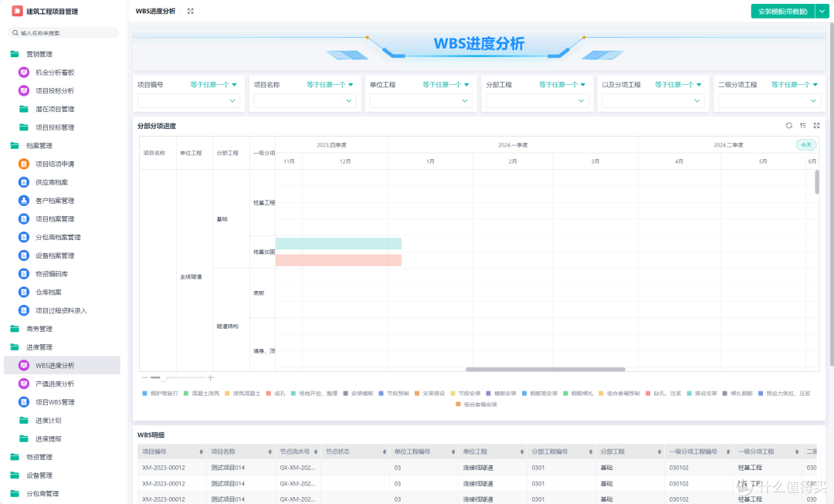Select the WBS进度分析 menu item

[x=62, y=365]
